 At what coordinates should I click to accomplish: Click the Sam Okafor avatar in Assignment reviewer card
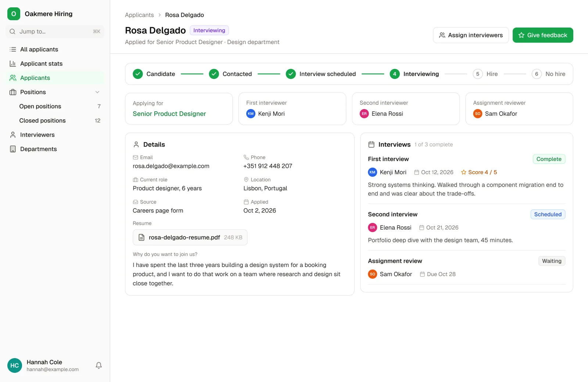point(478,114)
